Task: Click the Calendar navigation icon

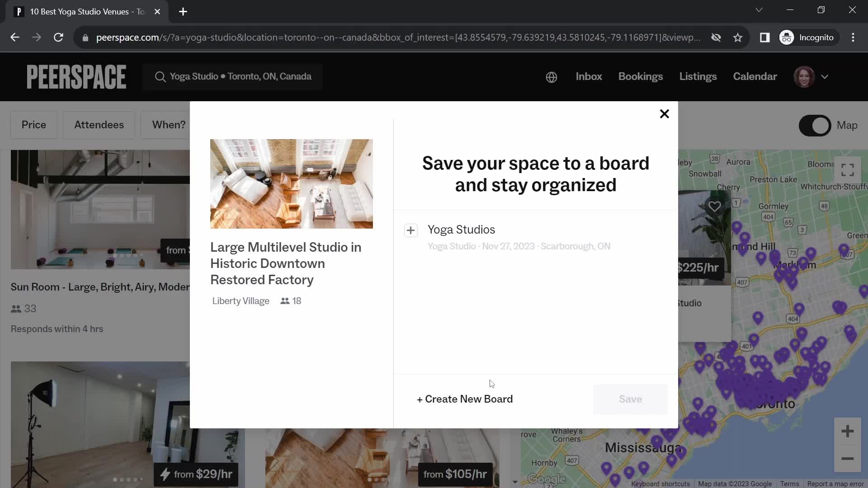Action: click(x=755, y=76)
